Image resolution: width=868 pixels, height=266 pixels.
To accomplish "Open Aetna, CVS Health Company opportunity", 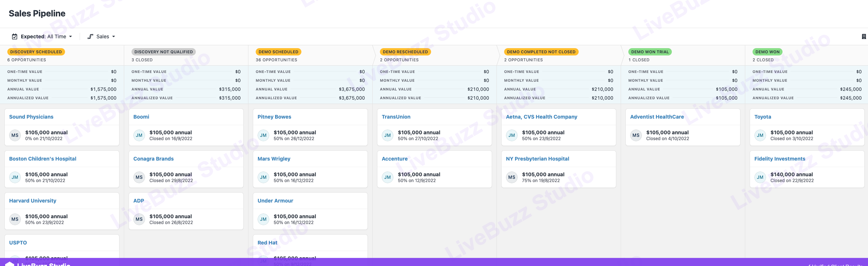I will [541, 117].
